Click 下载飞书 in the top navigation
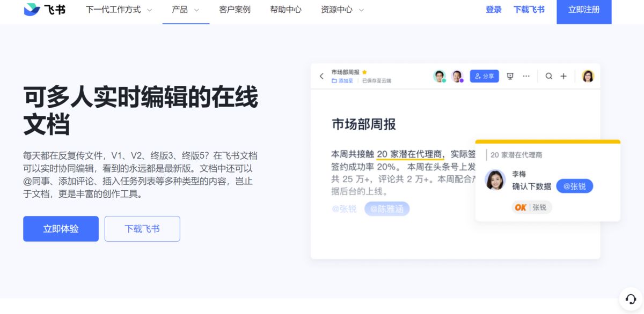The height and width of the screenshot is (314, 644). 529,10
